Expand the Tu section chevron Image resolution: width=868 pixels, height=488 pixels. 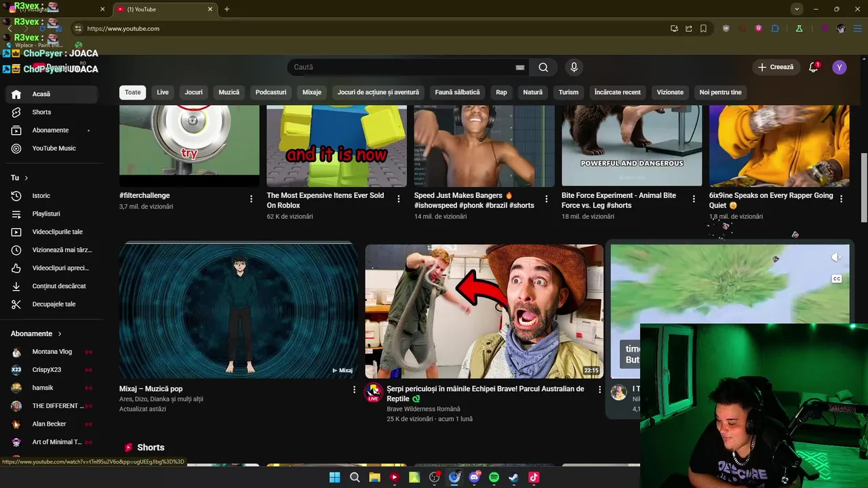[x=26, y=178]
